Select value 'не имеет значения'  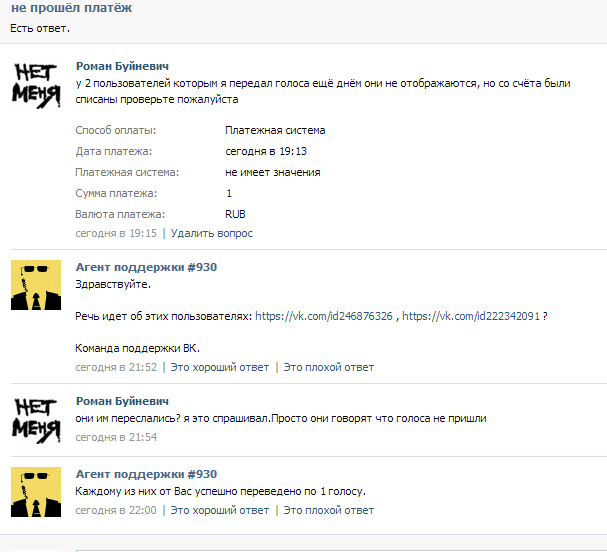coord(273,172)
